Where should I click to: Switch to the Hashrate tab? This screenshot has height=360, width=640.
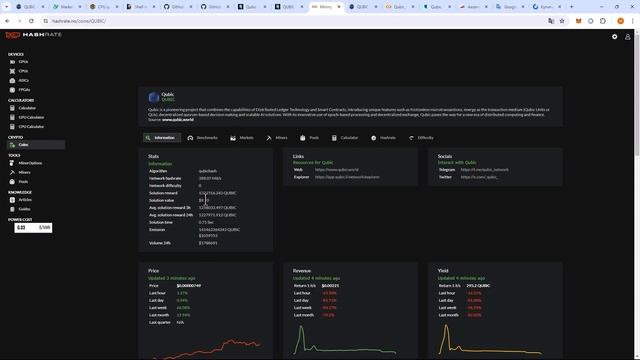pyautogui.click(x=383, y=138)
